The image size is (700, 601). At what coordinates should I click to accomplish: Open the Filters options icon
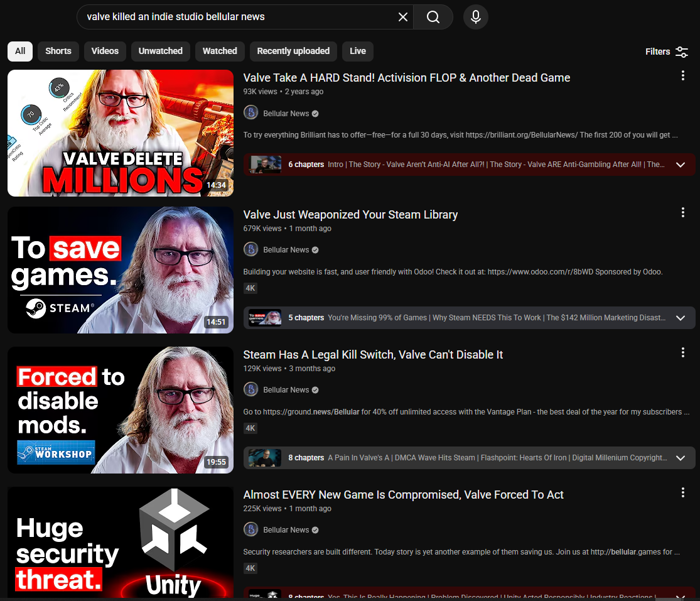point(682,51)
